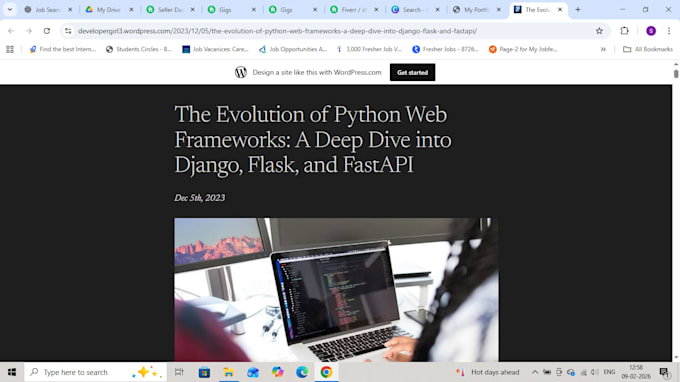Screen dimensions: 680x382
Task: Click the scrollbar down arrow
Action: click(676, 357)
